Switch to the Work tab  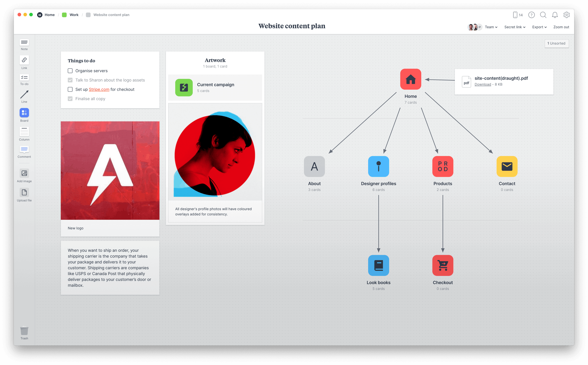click(74, 15)
